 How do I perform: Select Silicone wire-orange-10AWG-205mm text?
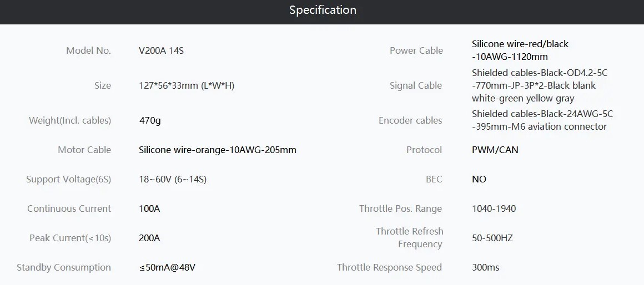point(218,150)
